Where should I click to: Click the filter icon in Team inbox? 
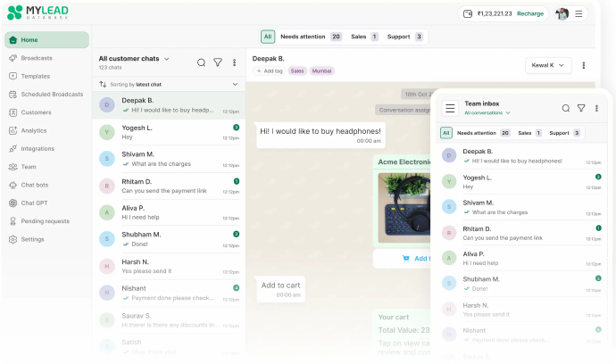(581, 108)
